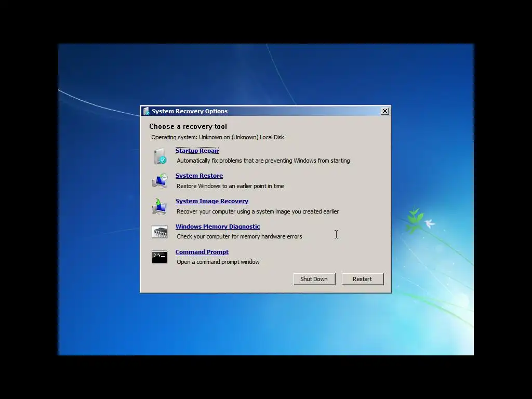532x399 pixels.
Task: Click text 'Automatically fix problems that are preventing Windows from starting'
Action: 263,161
